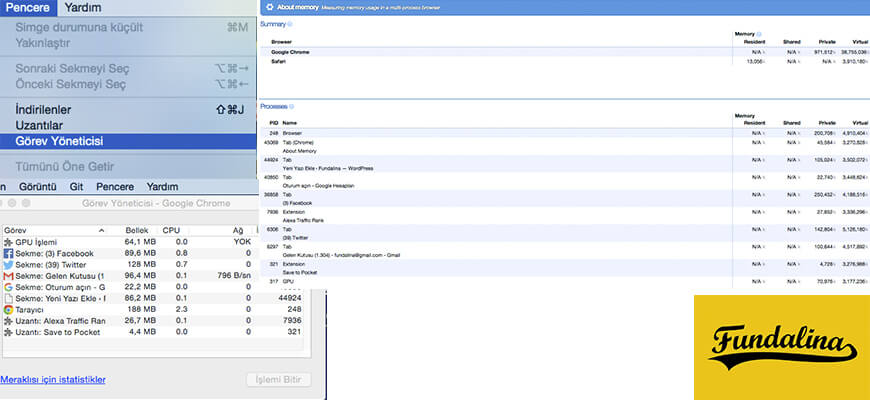Click PID 248 Browser process row
Image resolution: width=870 pixels, height=400 pixels.
coord(565,133)
